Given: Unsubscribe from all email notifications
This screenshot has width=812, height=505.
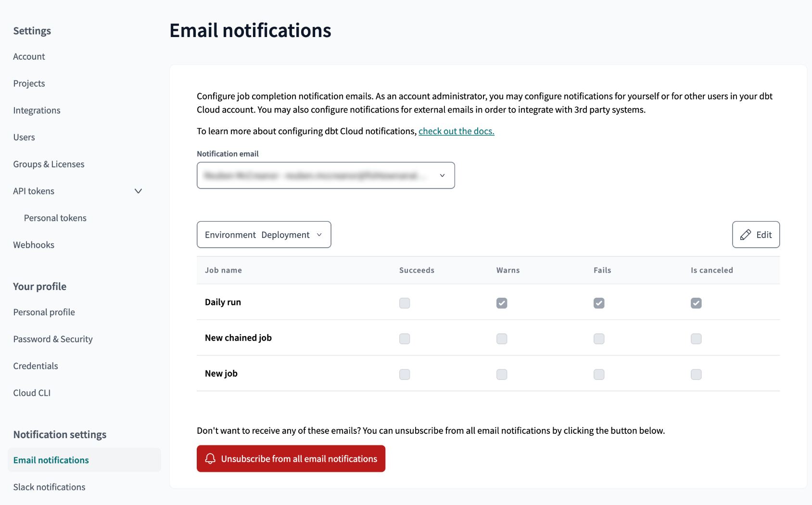Looking at the screenshot, I should click(x=291, y=459).
